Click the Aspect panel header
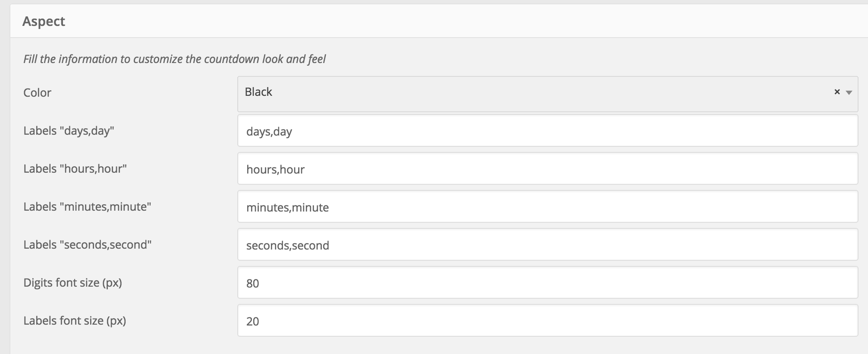Screen dimensions: 868x354 [x=439, y=21]
